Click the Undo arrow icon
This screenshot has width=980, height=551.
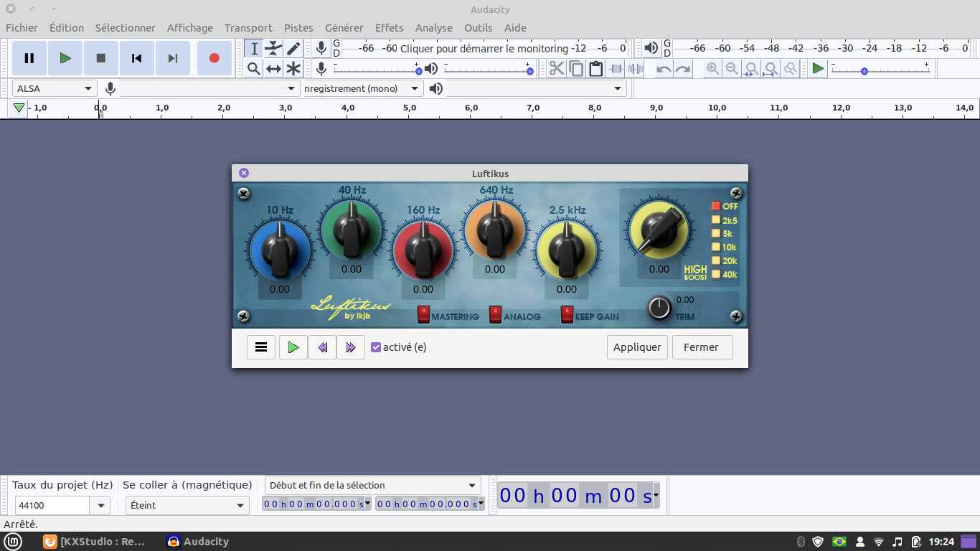pos(664,68)
